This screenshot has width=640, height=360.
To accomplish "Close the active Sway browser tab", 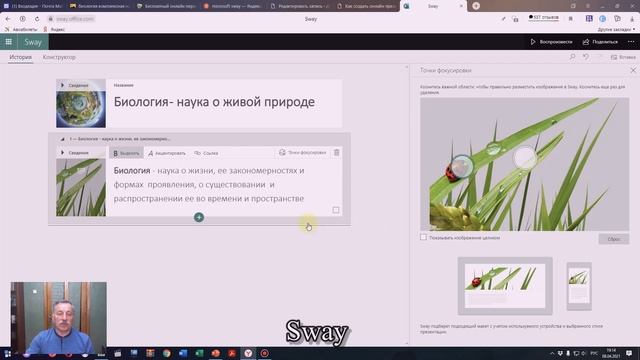I will coord(461,6).
